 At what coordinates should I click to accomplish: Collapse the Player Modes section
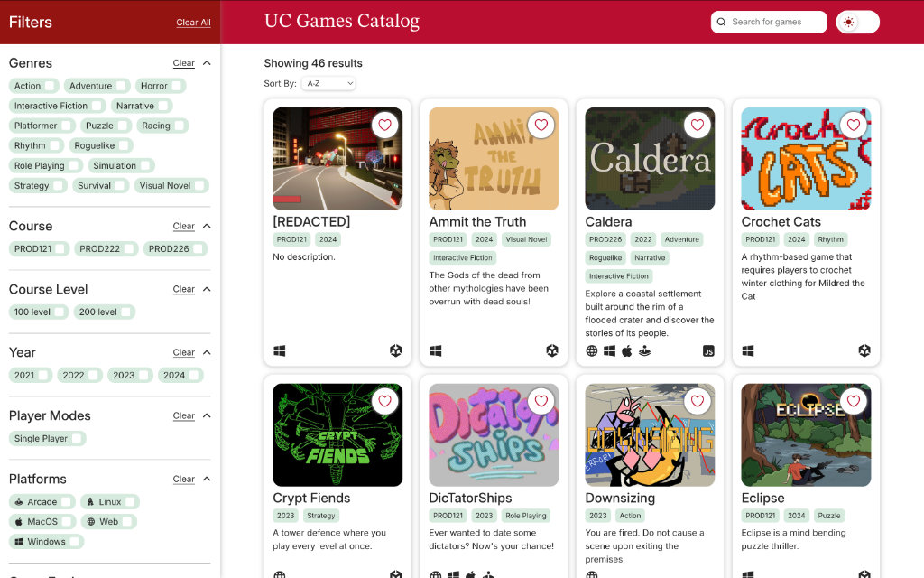coord(207,415)
